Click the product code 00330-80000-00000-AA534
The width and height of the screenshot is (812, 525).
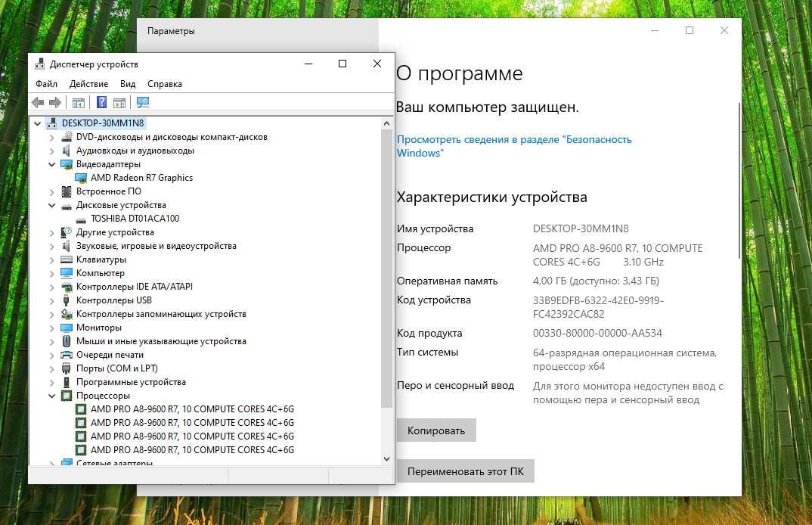597,333
